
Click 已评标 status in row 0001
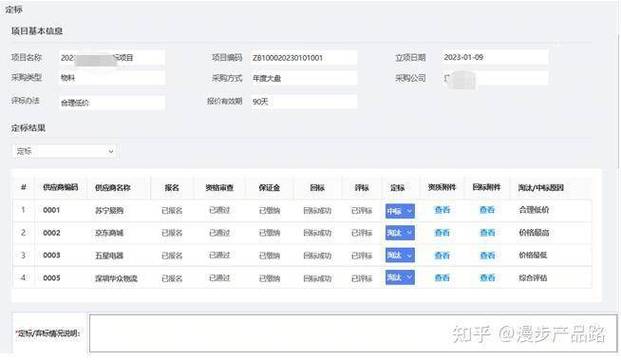(x=362, y=211)
